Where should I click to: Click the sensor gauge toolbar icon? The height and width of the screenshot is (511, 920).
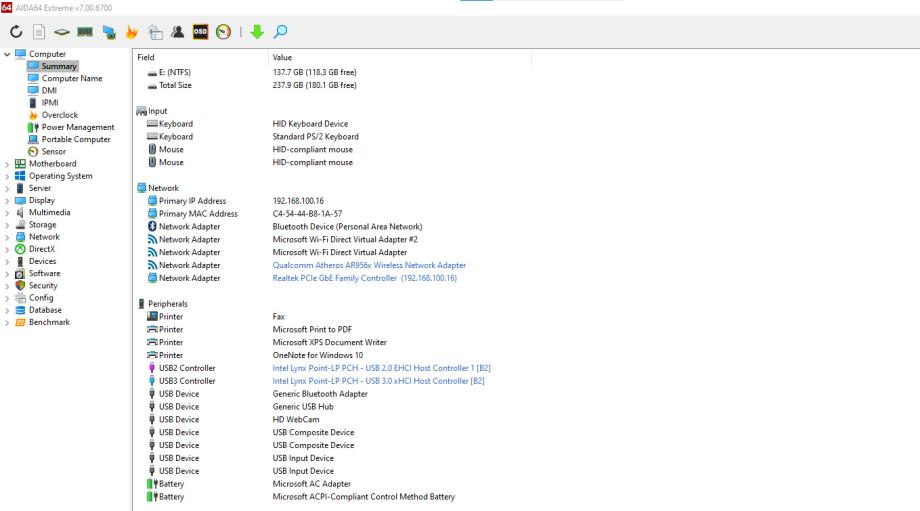pyautogui.click(x=223, y=32)
